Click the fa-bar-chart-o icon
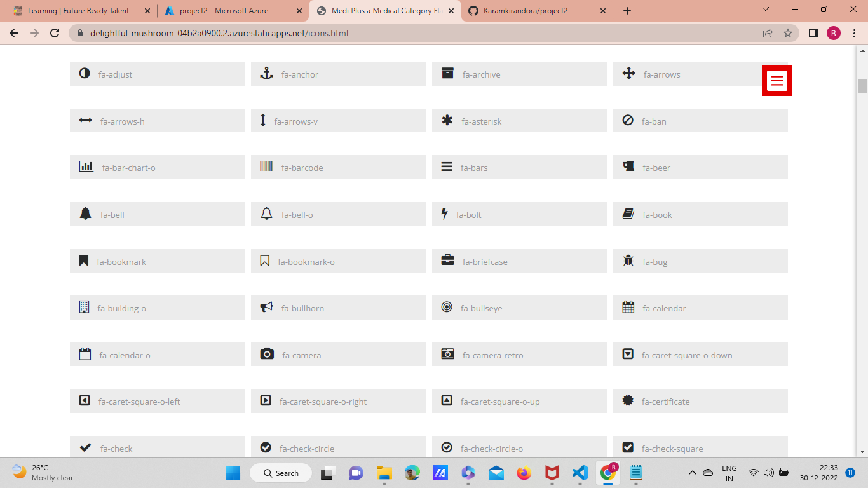Viewport: 868px width, 488px height. (86, 167)
